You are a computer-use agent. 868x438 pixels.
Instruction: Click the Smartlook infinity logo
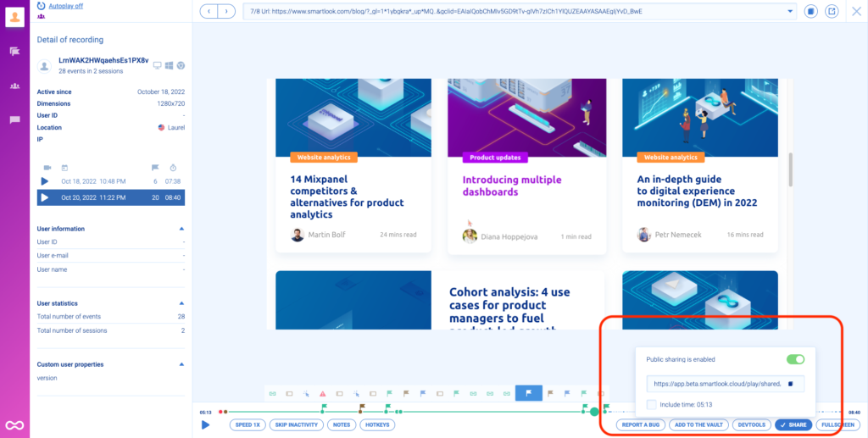pyautogui.click(x=15, y=425)
